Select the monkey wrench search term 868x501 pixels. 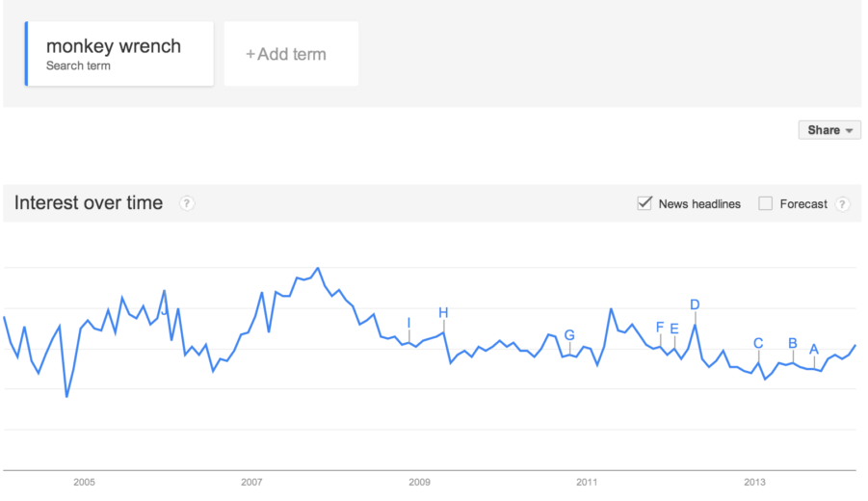pos(119,54)
